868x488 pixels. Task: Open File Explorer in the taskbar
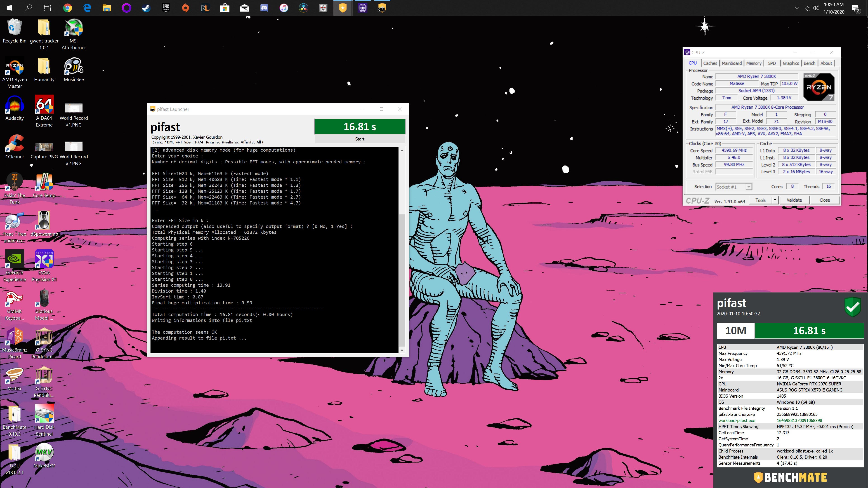pyautogui.click(x=107, y=8)
